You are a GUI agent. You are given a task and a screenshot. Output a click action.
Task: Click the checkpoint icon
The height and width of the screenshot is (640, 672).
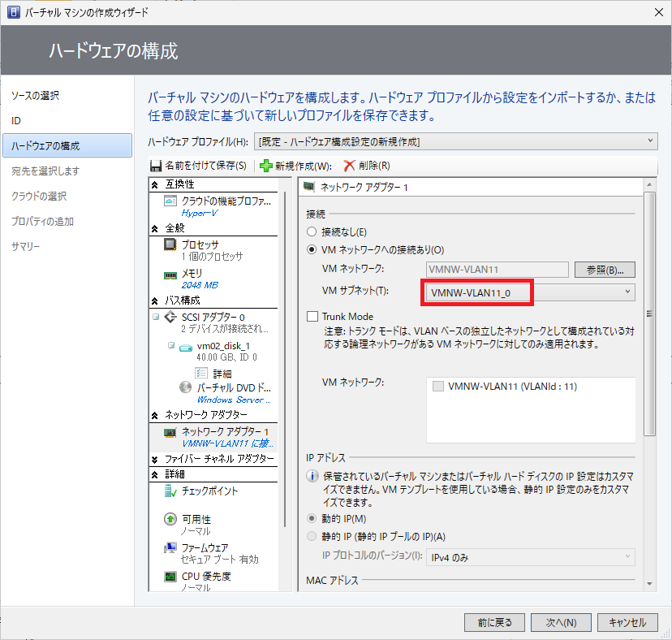(170, 491)
